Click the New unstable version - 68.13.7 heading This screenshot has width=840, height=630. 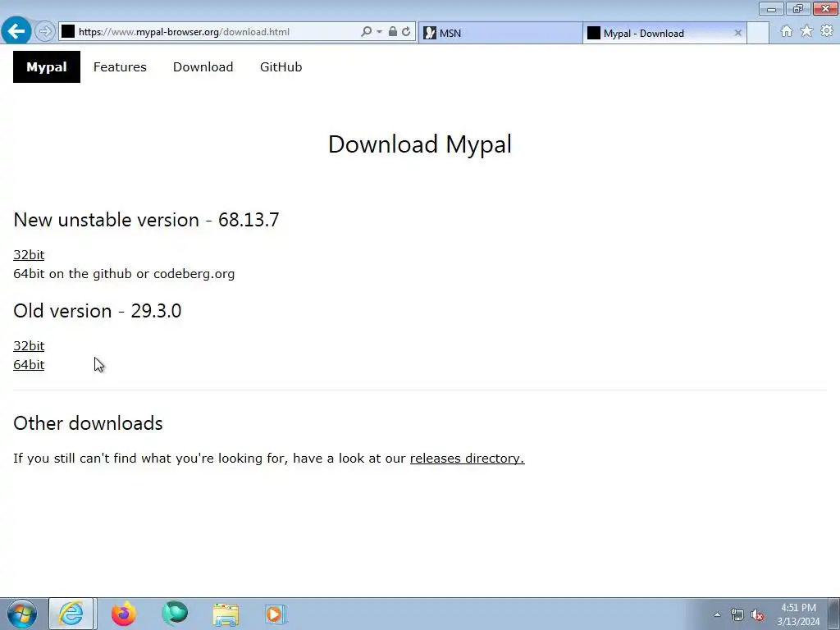click(x=146, y=220)
